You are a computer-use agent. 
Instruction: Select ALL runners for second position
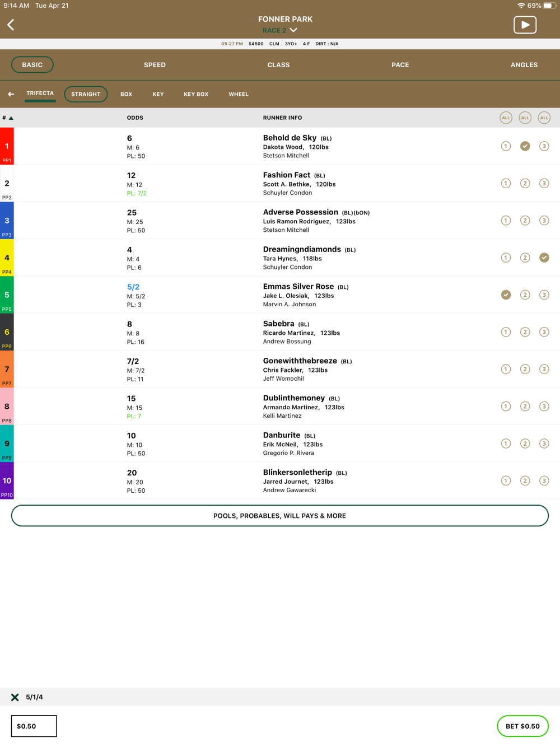(525, 118)
